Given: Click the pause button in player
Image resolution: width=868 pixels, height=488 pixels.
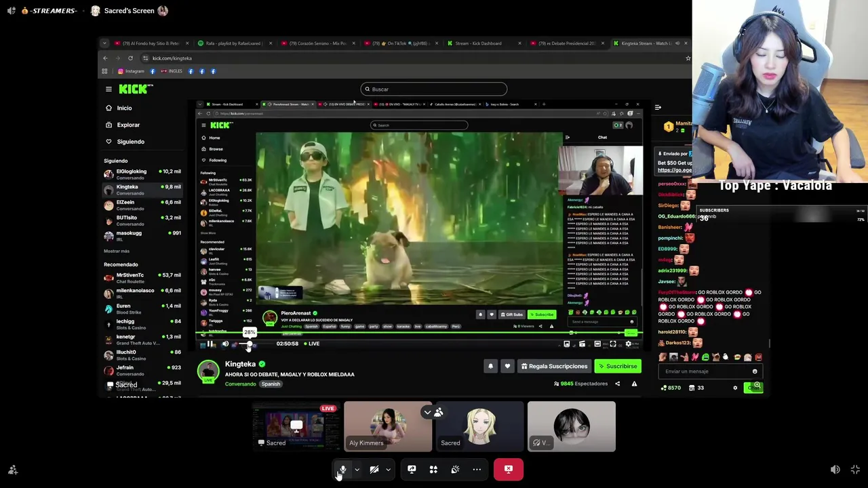Looking at the screenshot, I should tap(210, 344).
